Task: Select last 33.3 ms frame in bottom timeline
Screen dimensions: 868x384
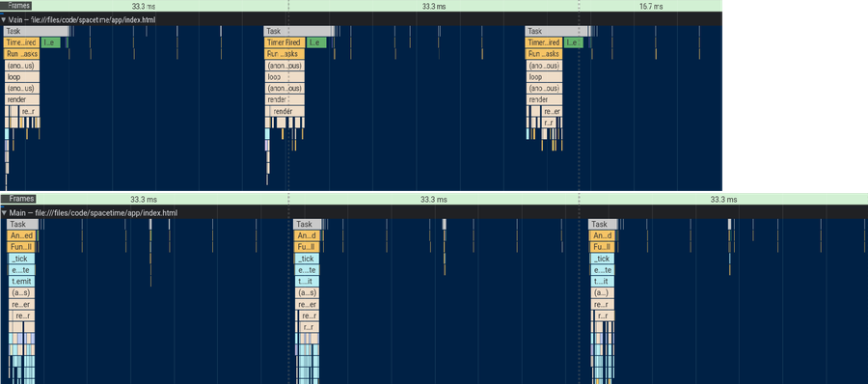Action: pyautogui.click(x=723, y=199)
